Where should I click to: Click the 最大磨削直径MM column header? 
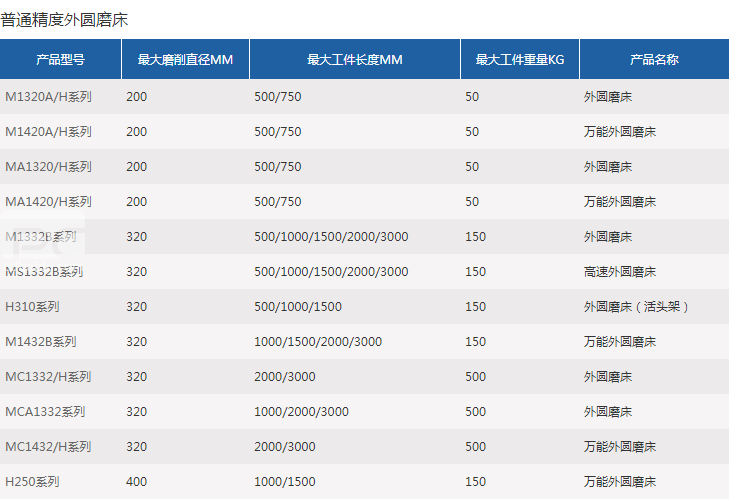click(185, 59)
